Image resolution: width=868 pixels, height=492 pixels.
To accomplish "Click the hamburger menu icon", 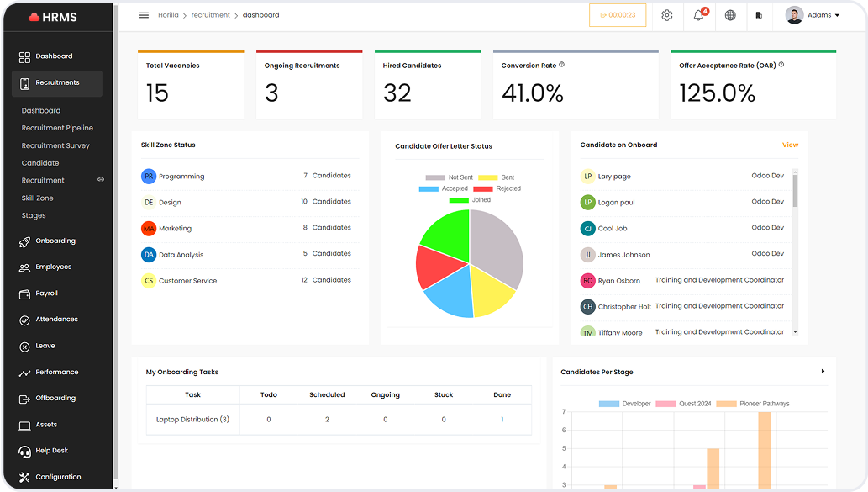I will [x=144, y=15].
